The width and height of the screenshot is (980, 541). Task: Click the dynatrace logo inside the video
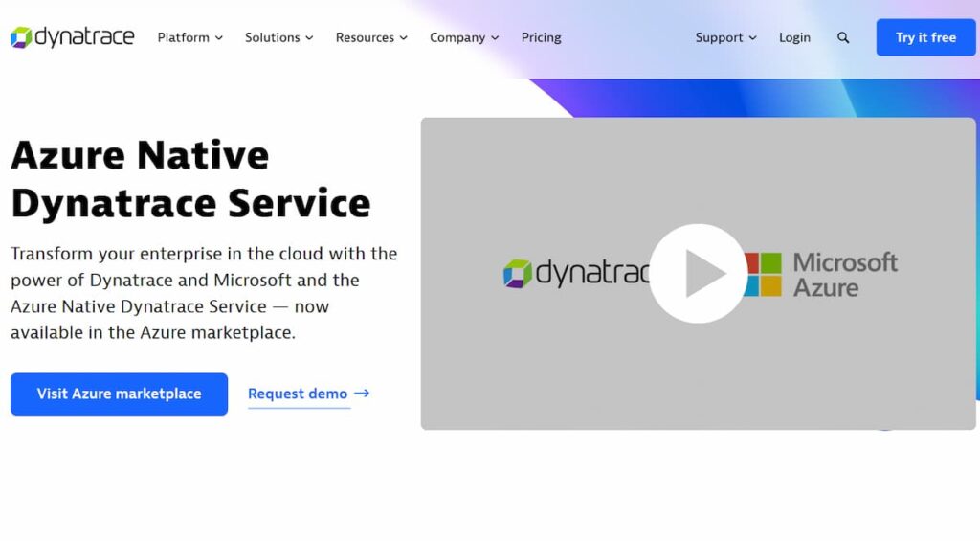pyautogui.click(x=575, y=273)
